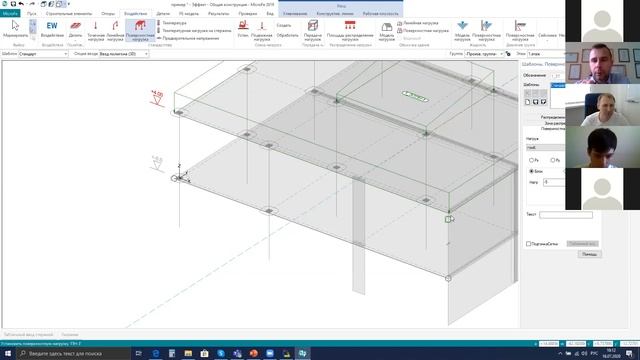Open the EW Воздействия tool

click(52, 29)
